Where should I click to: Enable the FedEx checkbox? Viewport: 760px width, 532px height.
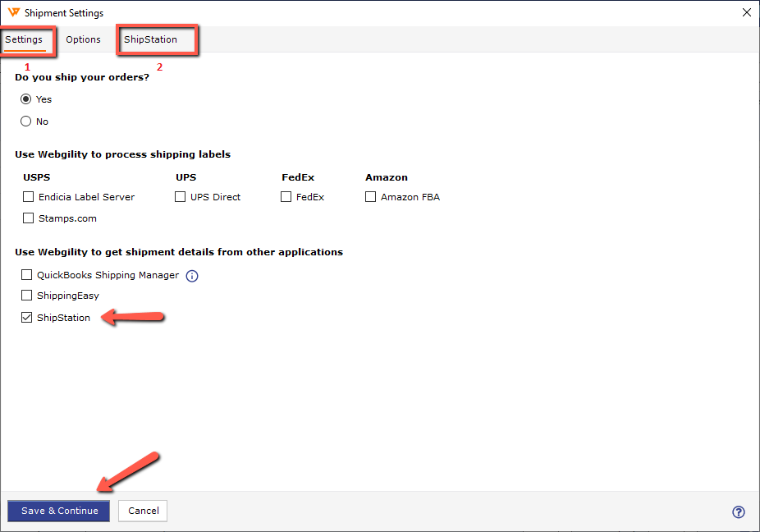click(x=286, y=197)
